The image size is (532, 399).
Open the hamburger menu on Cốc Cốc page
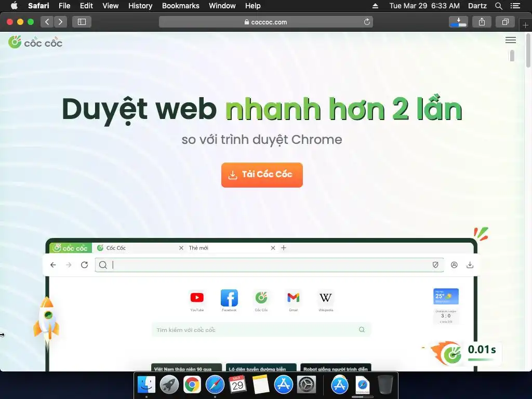tap(510, 40)
